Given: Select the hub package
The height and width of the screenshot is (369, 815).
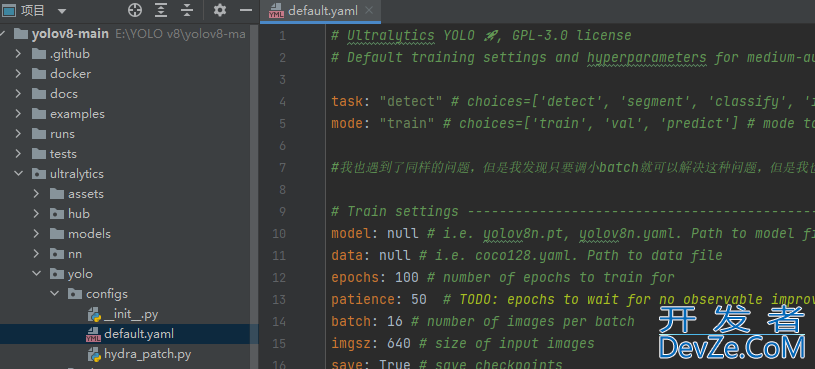Looking at the screenshot, I should pos(78,214).
